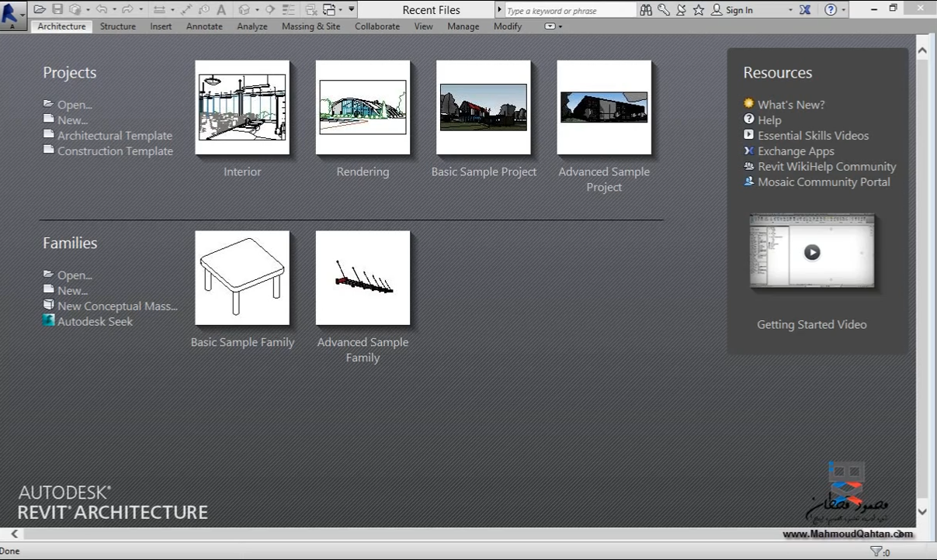Screen dimensions: 937x560
Task: Click the Switch Windows icon
Action: point(329,9)
